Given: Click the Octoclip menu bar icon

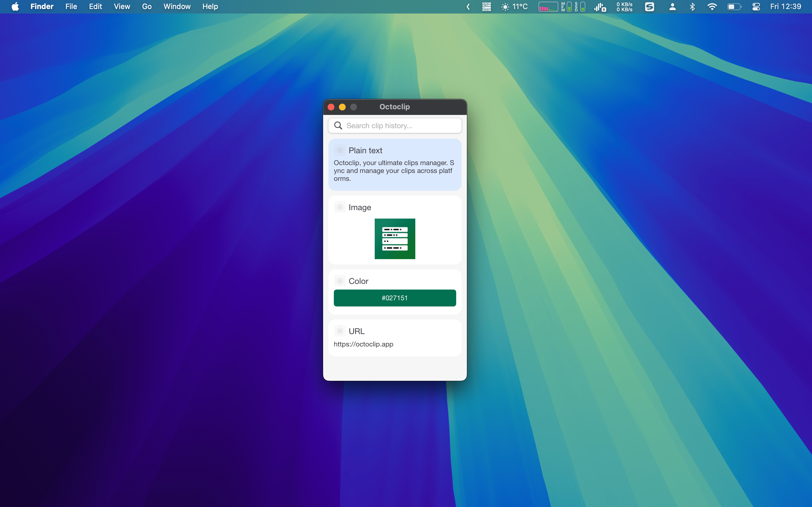Looking at the screenshot, I should point(486,7).
